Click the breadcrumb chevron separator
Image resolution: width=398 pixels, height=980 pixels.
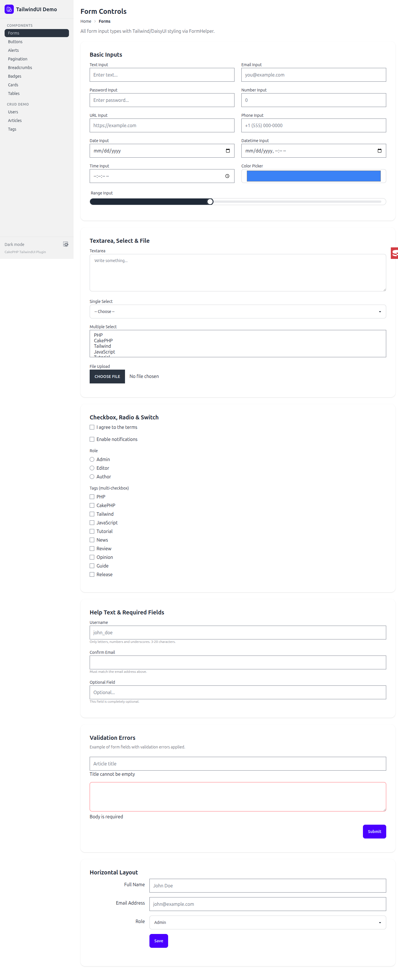click(x=95, y=21)
